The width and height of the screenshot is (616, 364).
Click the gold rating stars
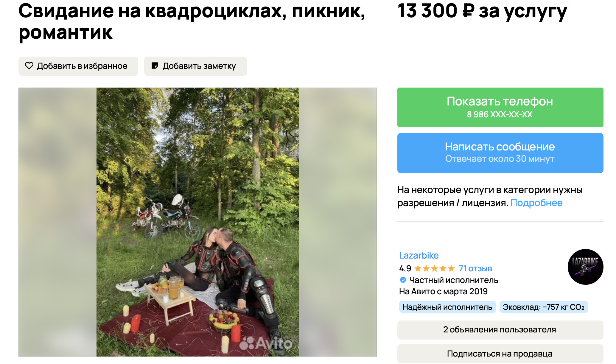click(x=435, y=269)
